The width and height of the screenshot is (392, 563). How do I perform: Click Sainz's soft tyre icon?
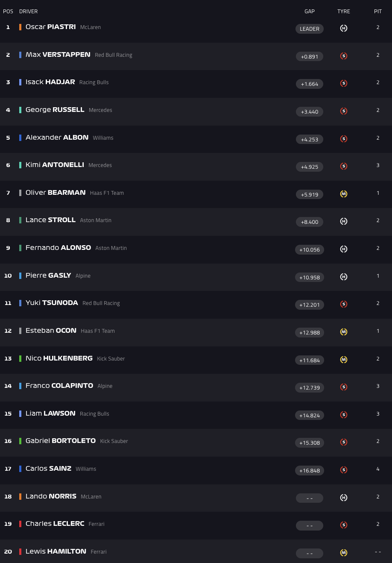(343, 470)
